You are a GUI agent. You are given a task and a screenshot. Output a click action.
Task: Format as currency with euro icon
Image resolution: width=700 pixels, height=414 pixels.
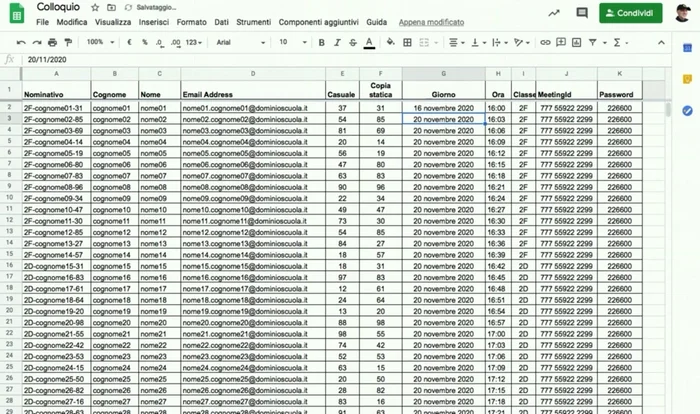point(129,42)
